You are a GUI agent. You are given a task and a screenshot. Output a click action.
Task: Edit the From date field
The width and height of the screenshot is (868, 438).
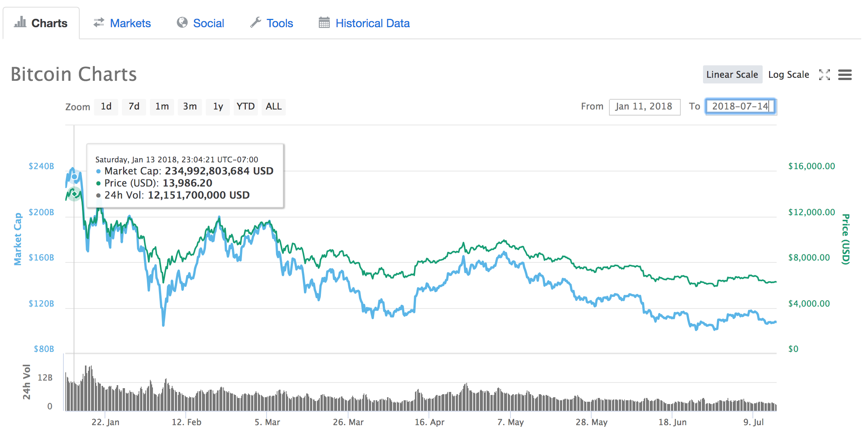pos(644,106)
